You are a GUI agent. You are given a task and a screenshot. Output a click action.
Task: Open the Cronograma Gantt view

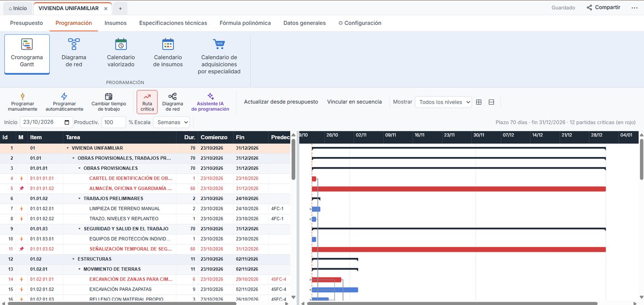(27, 54)
